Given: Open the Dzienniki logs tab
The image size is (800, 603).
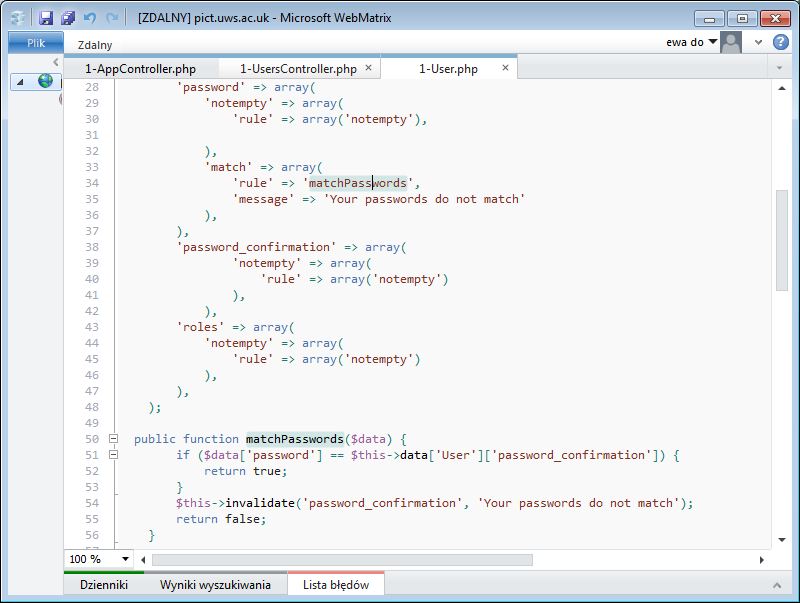Looking at the screenshot, I should (x=104, y=585).
